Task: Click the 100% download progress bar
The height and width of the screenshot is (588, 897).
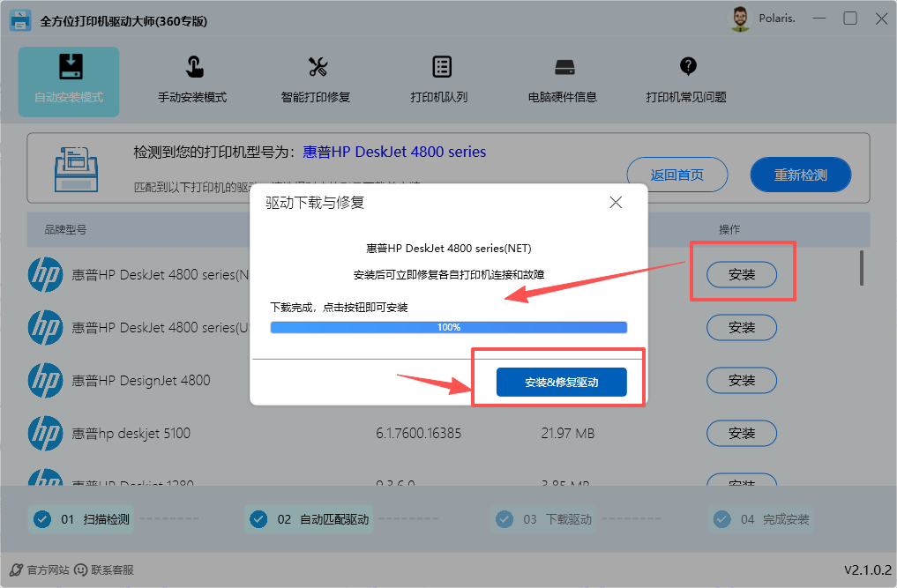Action: pyautogui.click(x=449, y=326)
